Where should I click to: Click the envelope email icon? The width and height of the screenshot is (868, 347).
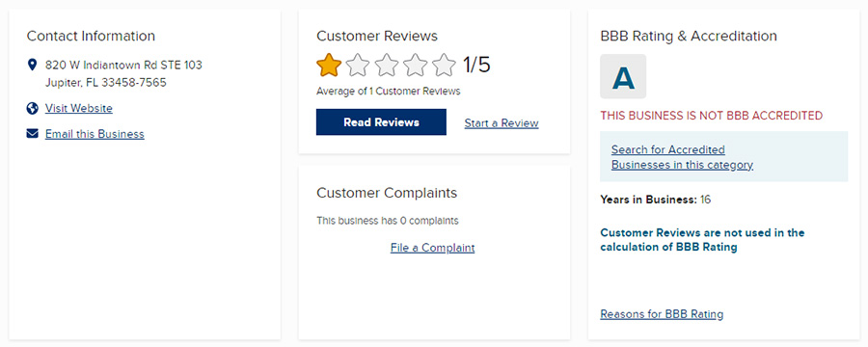click(32, 133)
